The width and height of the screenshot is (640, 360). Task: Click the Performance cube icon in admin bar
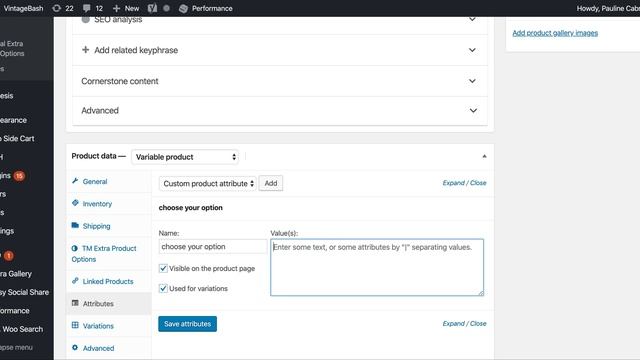183,8
